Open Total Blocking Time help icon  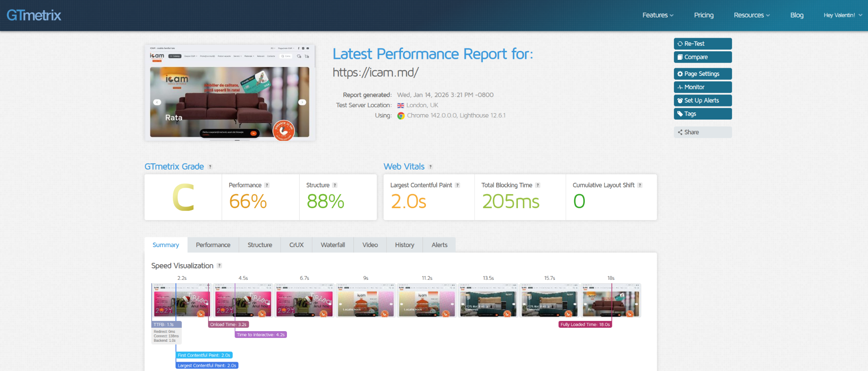click(x=537, y=185)
